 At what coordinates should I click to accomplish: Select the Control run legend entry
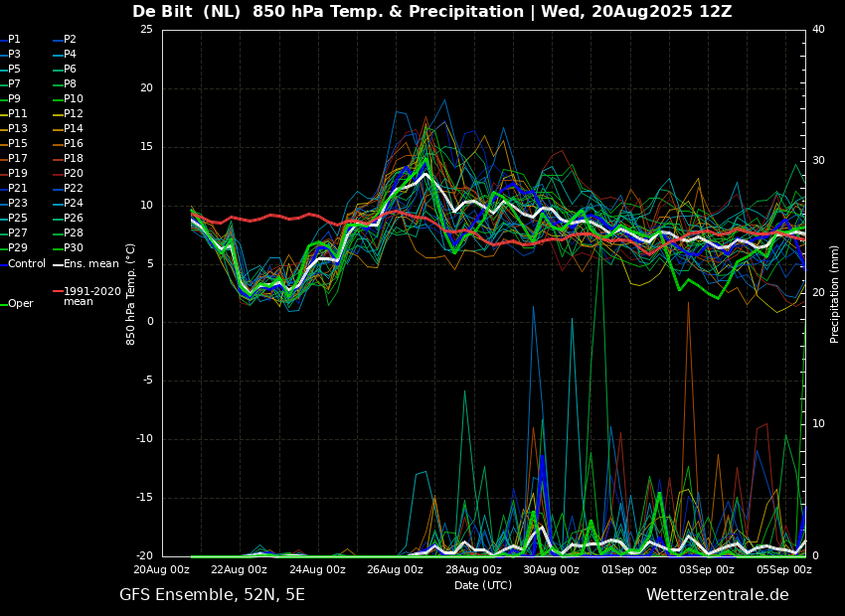click(x=27, y=264)
